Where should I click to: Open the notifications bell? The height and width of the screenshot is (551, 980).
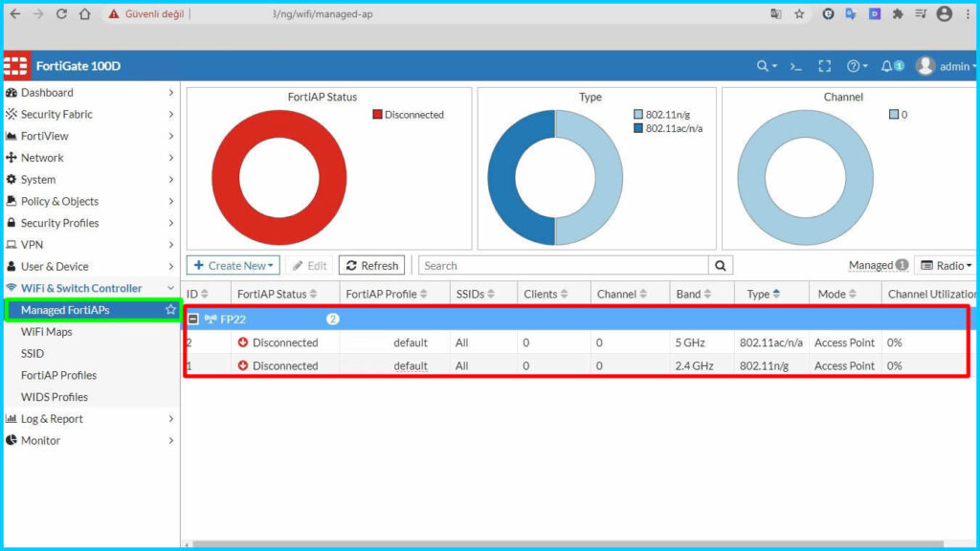tap(886, 66)
